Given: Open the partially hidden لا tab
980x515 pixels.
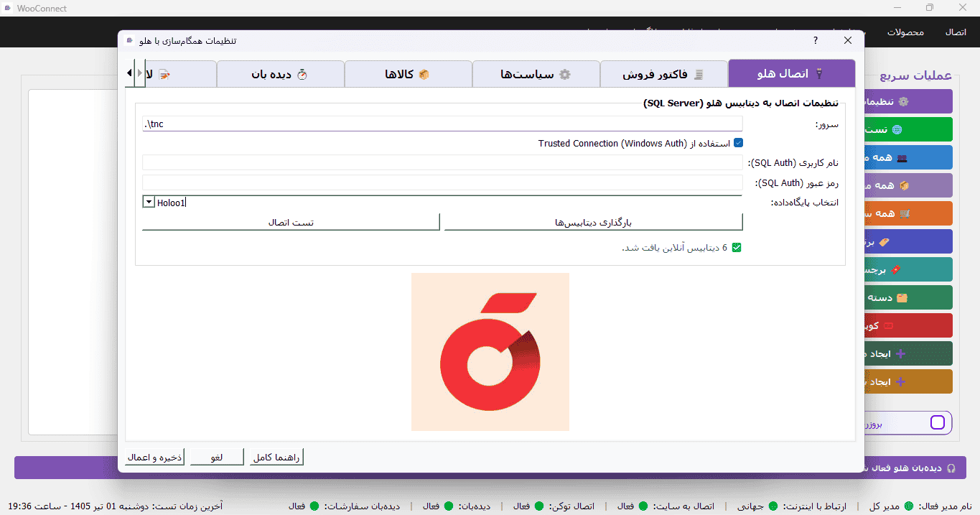Looking at the screenshot, I should pos(181,74).
